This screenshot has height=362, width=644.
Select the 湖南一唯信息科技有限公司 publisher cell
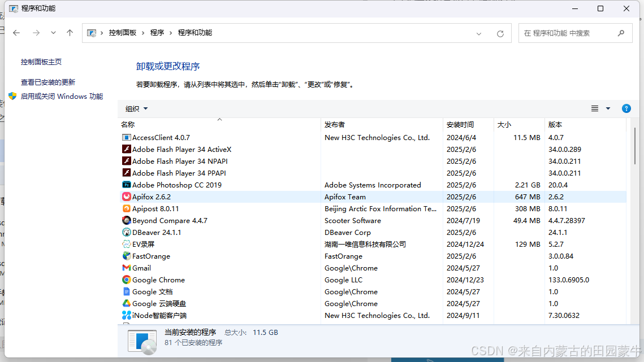point(365,244)
